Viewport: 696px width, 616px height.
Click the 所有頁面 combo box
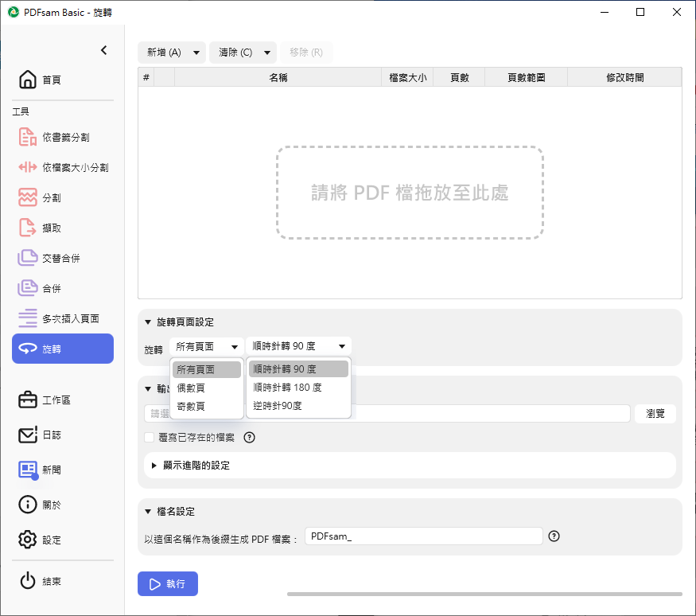click(207, 346)
